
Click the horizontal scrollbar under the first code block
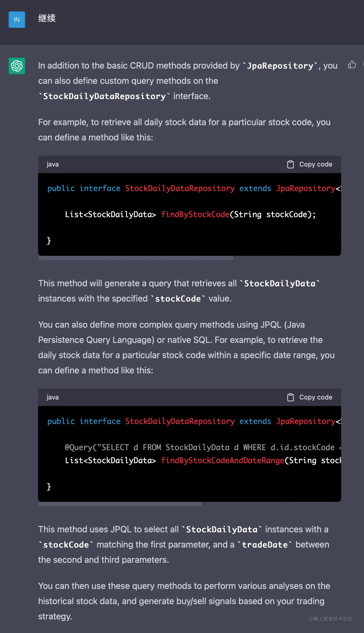coord(135,259)
